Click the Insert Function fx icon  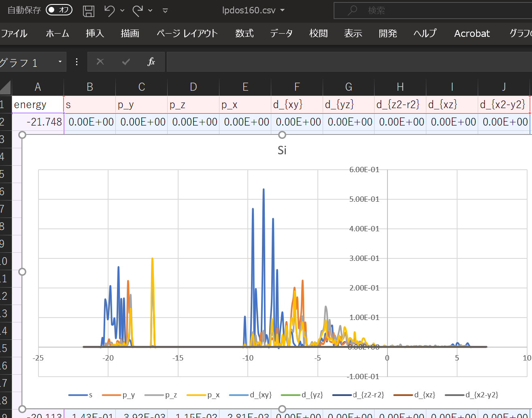pos(151,62)
